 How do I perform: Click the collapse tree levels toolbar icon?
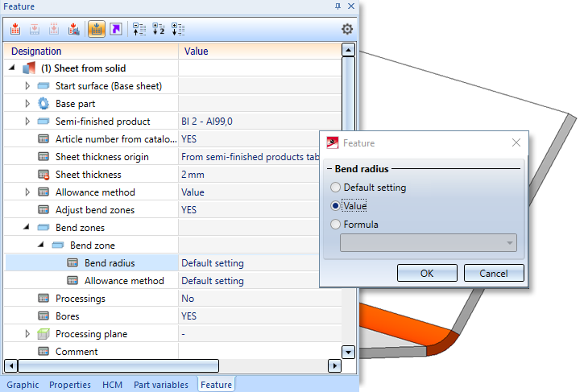[x=139, y=29]
